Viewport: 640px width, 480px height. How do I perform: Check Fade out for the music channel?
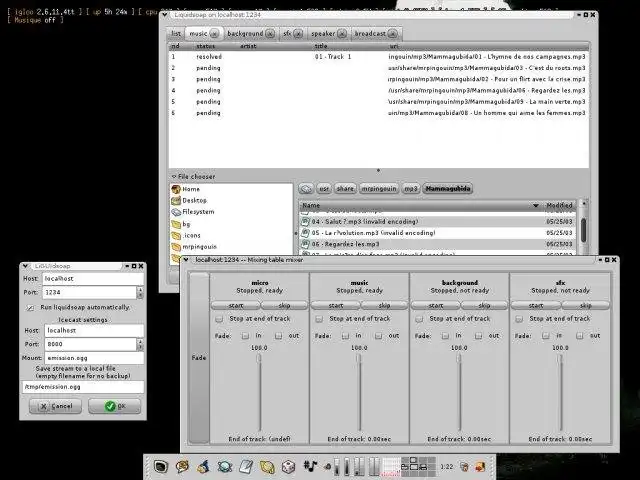[379, 336]
